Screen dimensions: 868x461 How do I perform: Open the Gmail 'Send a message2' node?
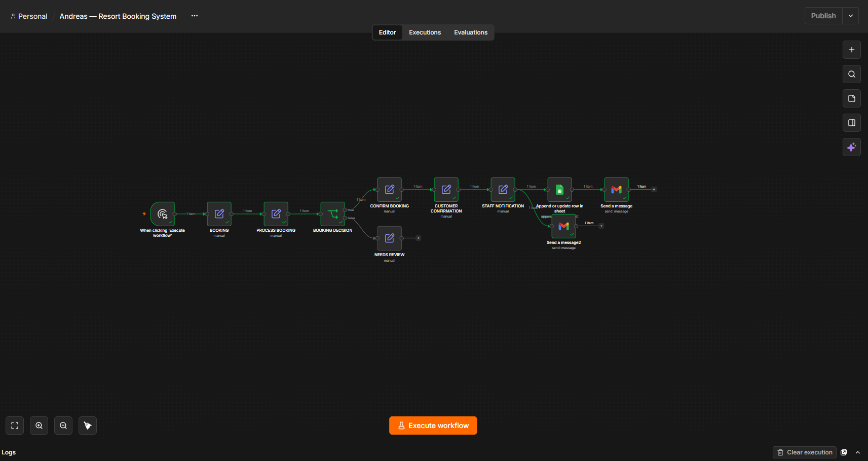pos(564,226)
